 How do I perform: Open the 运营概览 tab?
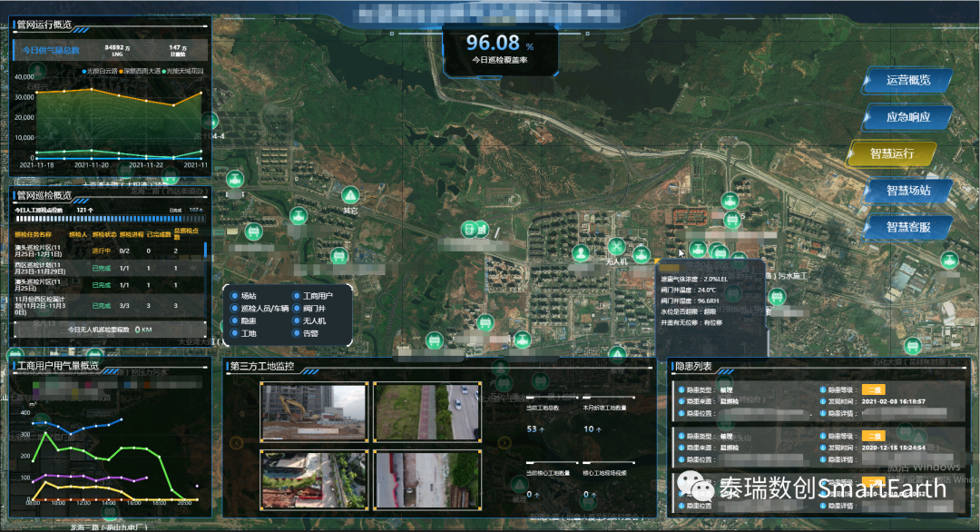point(907,80)
